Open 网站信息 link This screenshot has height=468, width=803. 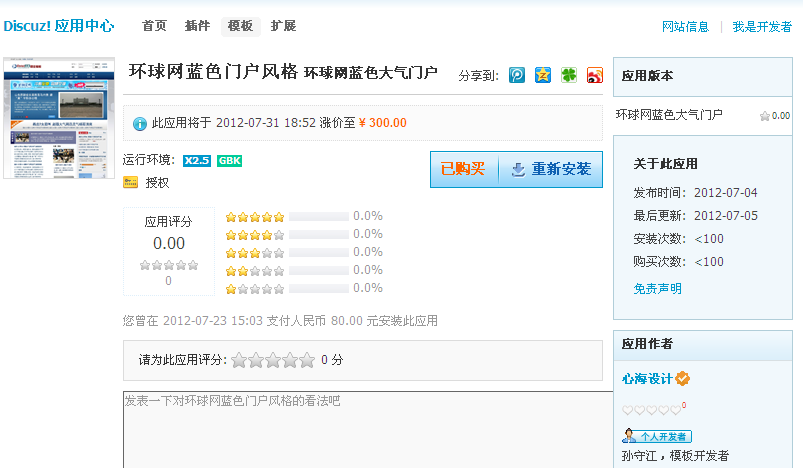(x=685, y=27)
